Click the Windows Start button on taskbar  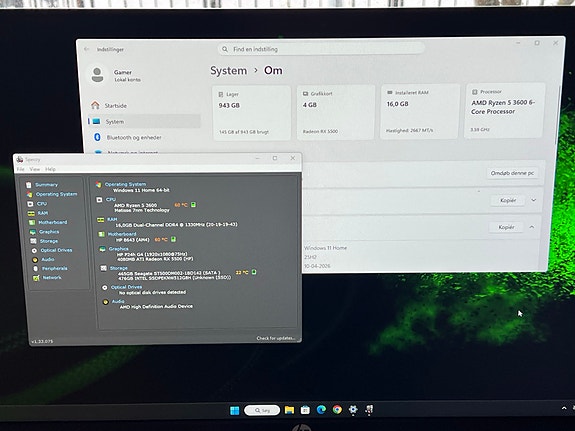tap(234, 410)
